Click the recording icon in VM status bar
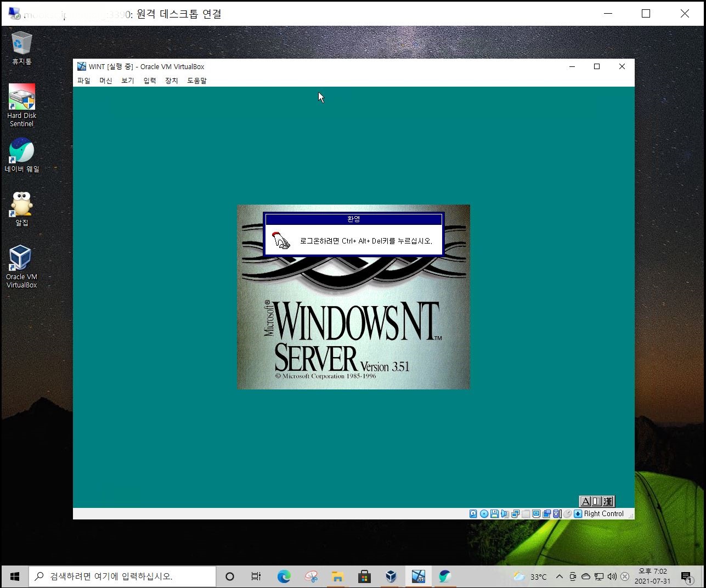 coord(546,514)
